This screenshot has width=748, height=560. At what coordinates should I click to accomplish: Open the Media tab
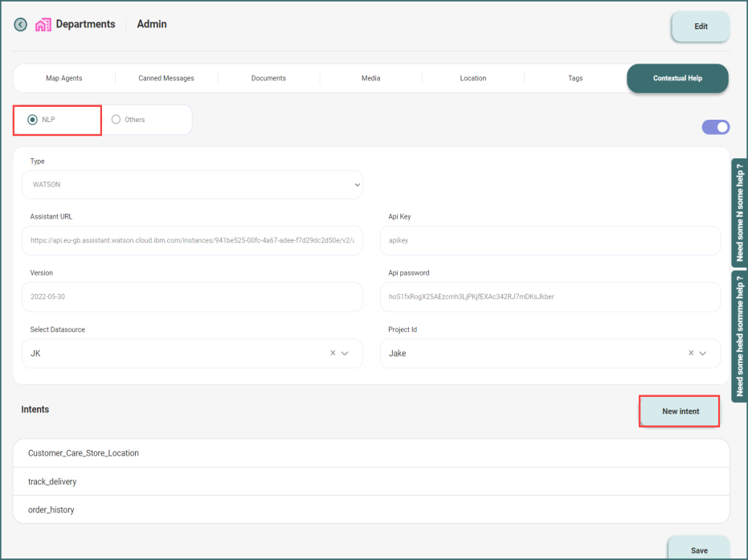point(370,79)
